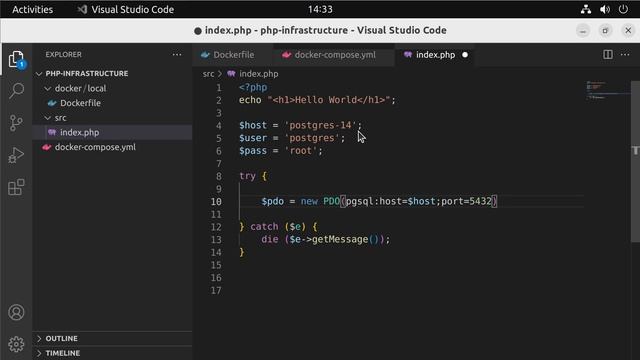Open docker-compose.yml in the explorer tree
The image size is (640, 360).
pyautogui.click(x=95, y=147)
